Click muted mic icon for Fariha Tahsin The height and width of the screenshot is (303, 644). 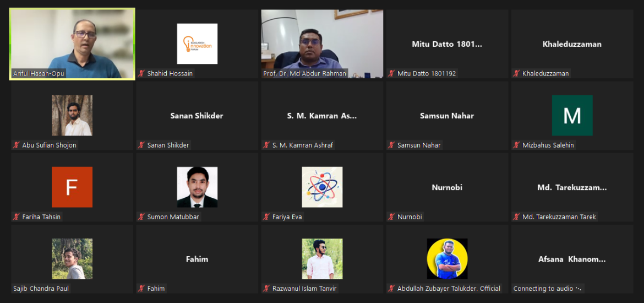(17, 217)
